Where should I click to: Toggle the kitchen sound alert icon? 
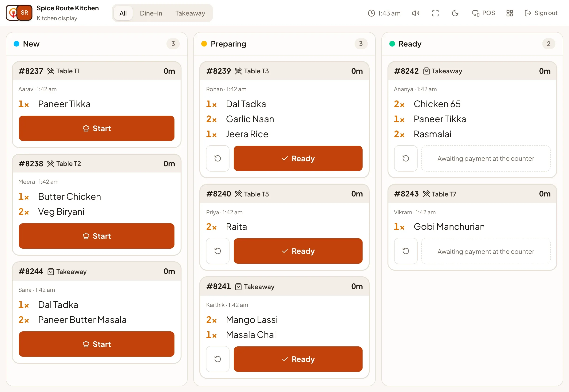point(415,13)
